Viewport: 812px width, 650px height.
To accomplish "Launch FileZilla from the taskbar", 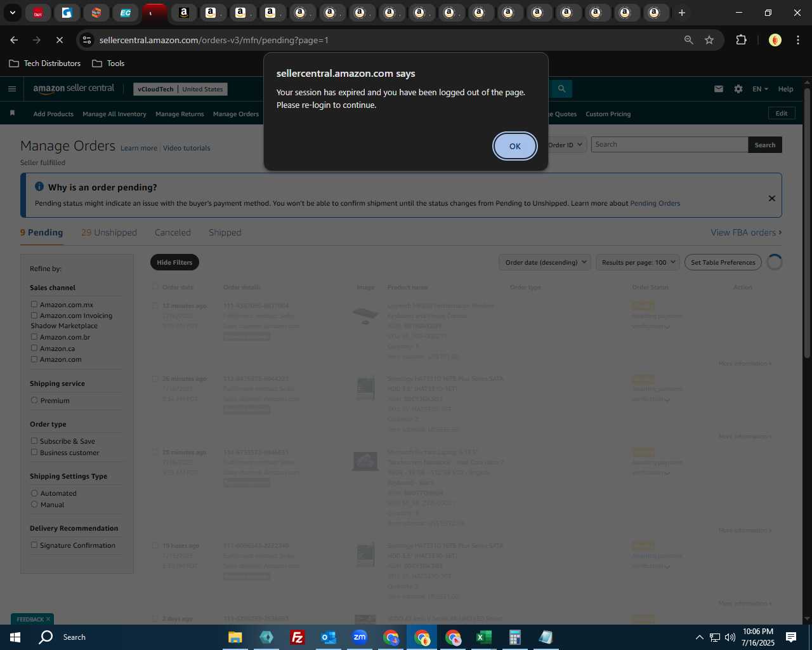I will point(297,637).
